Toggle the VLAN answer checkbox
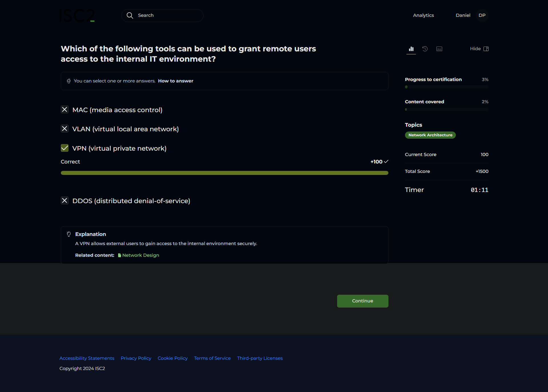This screenshot has width=548, height=392. coord(65,129)
